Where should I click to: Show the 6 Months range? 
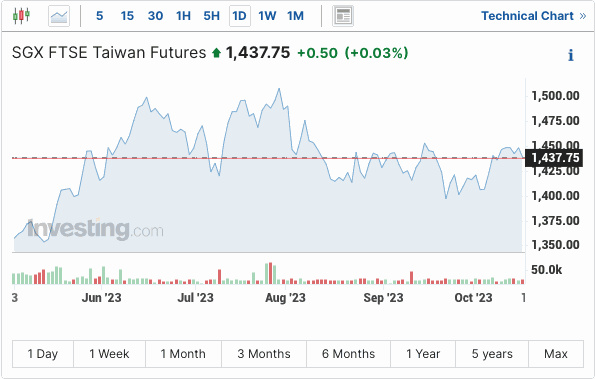point(348,354)
